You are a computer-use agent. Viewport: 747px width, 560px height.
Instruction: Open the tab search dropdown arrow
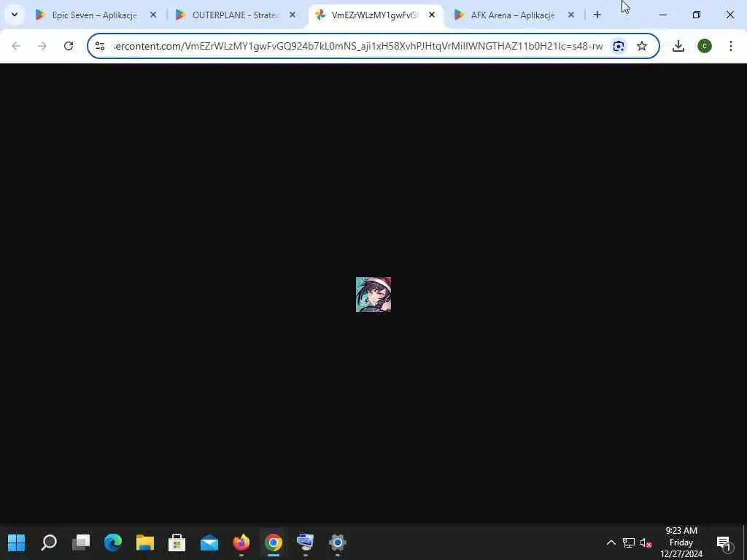point(15,15)
